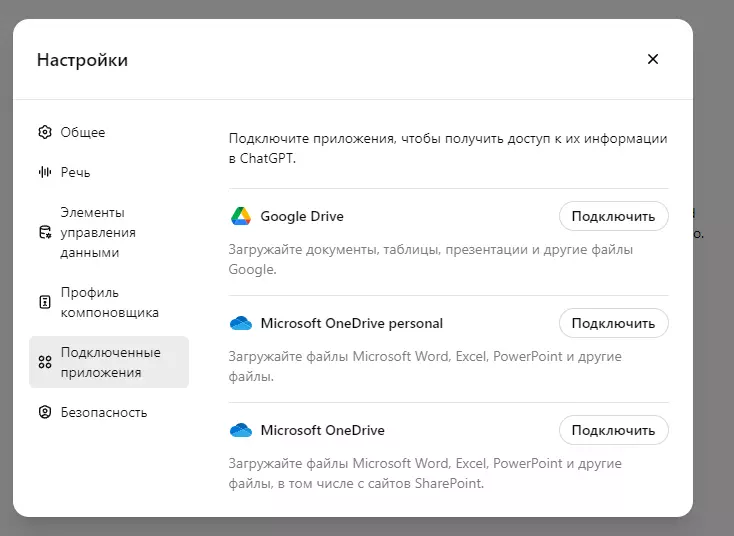Image resolution: width=734 pixels, height=536 pixels.
Task: Open the Безопасность tab
Action: (x=109, y=412)
